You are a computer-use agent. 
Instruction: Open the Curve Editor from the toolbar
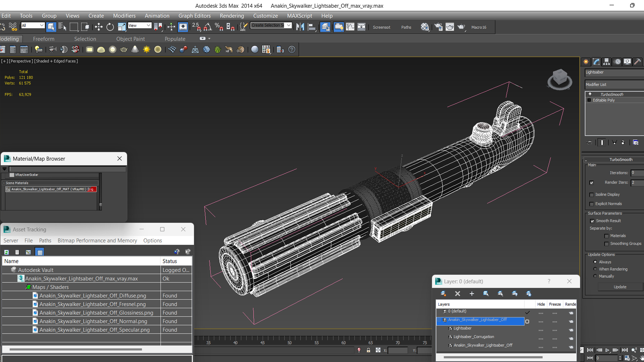pos(350,27)
